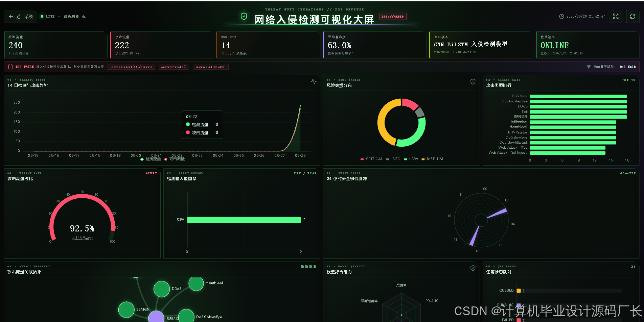
Task: Click the FTP-Patator ranking bar
Action: pos(573,132)
